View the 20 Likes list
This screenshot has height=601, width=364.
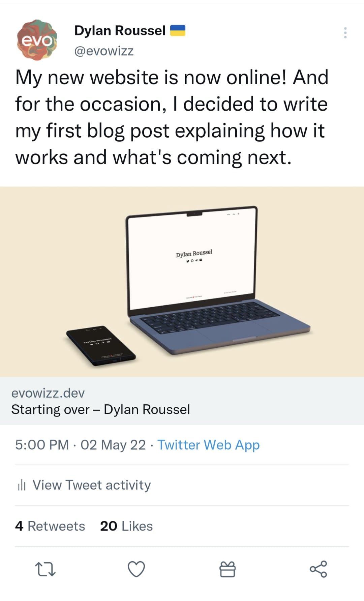tap(126, 525)
